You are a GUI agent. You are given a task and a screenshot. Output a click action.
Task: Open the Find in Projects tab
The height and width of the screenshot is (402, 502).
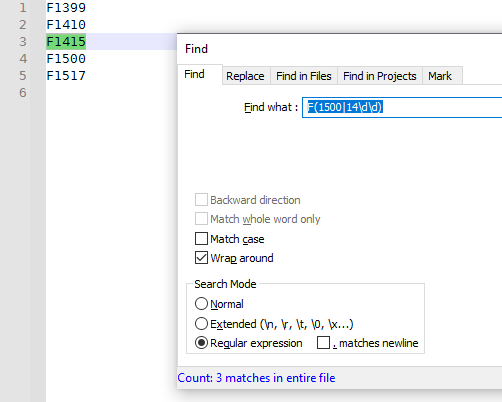tap(380, 76)
